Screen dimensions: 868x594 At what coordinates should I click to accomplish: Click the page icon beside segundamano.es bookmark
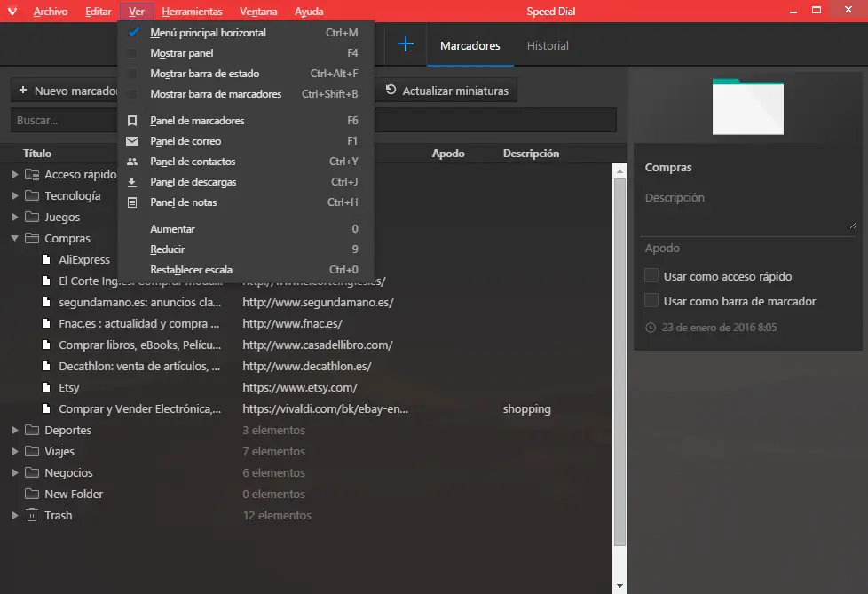(x=46, y=302)
